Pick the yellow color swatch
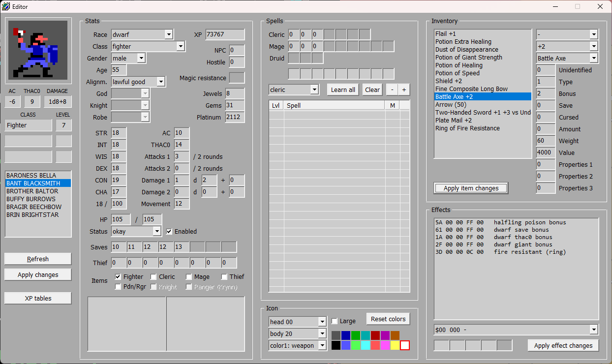Image resolution: width=612 pixels, height=364 pixels. [x=395, y=345]
